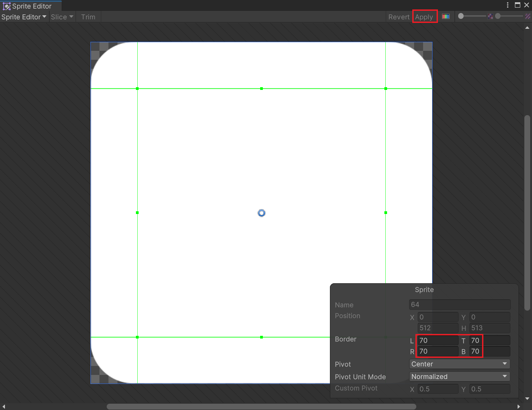Click the Pivot Unit Mode label
532x410 pixels.
(x=360, y=377)
